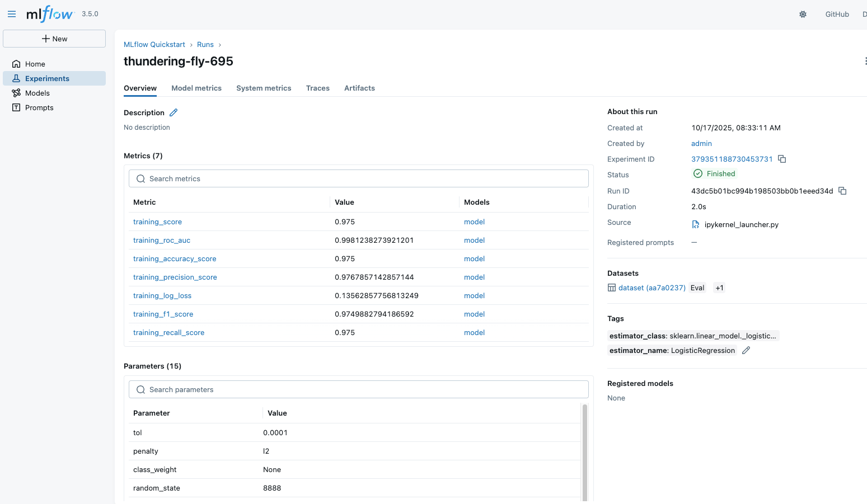Click the search icon in parameters search
This screenshot has width=867, height=504.
pos(141,390)
